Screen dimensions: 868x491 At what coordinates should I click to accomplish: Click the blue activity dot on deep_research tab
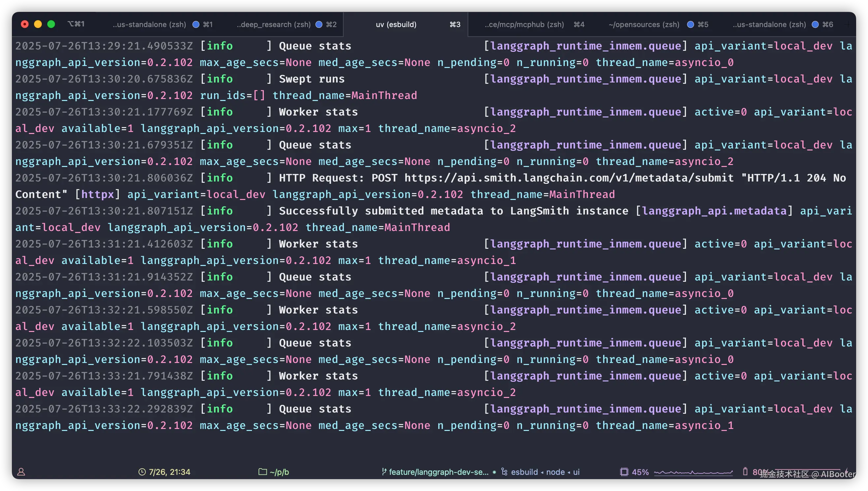click(x=319, y=24)
